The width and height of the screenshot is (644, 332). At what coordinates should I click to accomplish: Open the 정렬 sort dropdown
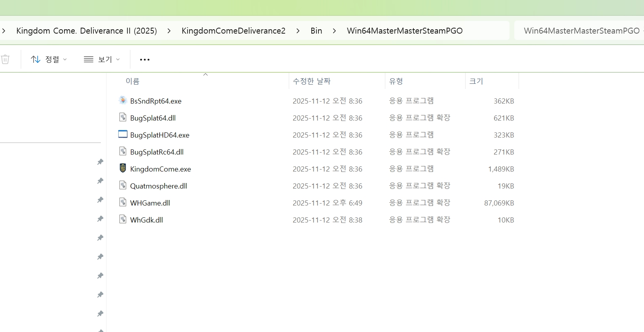(x=49, y=59)
